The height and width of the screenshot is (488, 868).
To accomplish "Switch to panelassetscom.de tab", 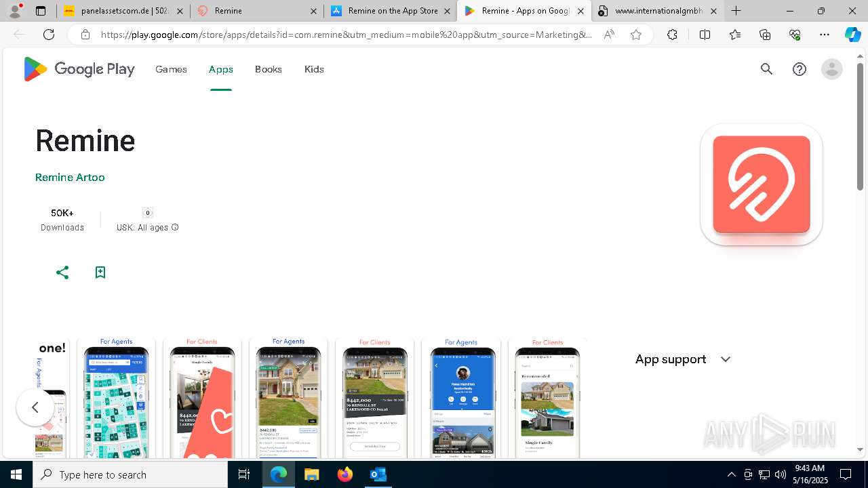I will [122, 11].
